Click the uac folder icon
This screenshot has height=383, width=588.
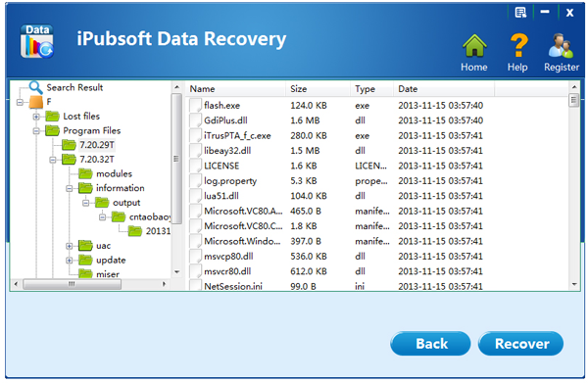[85, 246]
